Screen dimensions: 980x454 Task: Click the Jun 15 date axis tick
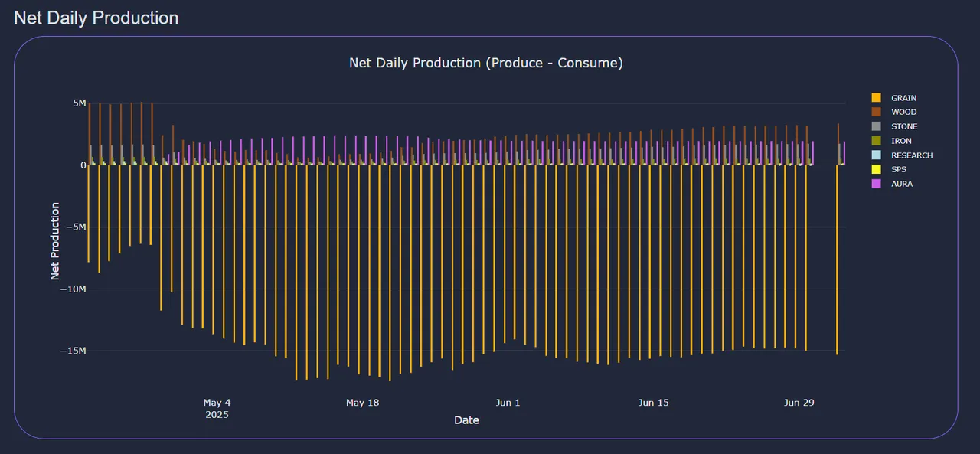(653, 403)
